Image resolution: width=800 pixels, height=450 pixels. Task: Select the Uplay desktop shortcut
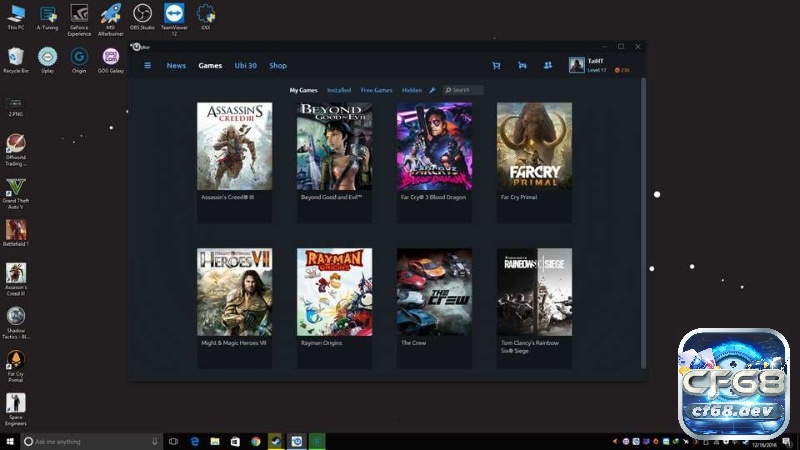click(47, 60)
